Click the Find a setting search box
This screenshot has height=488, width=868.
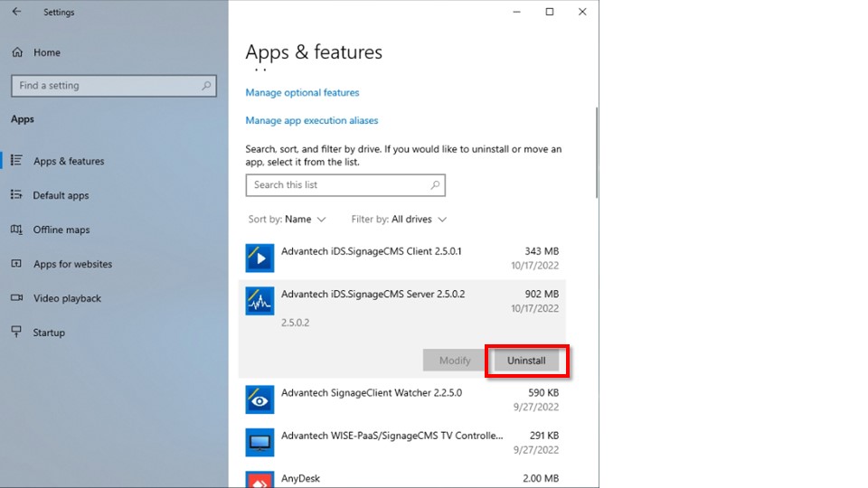tap(106, 86)
